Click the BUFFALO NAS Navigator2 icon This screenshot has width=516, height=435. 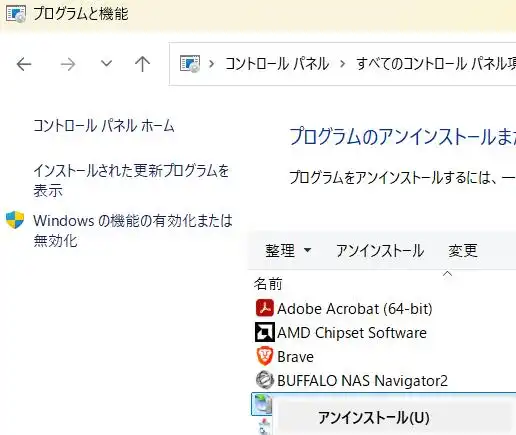(x=265, y=380)
